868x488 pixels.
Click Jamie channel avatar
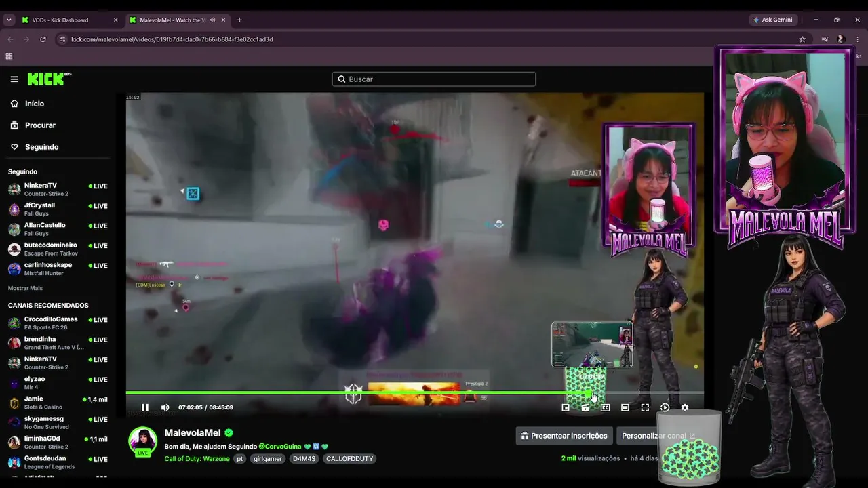14,403
